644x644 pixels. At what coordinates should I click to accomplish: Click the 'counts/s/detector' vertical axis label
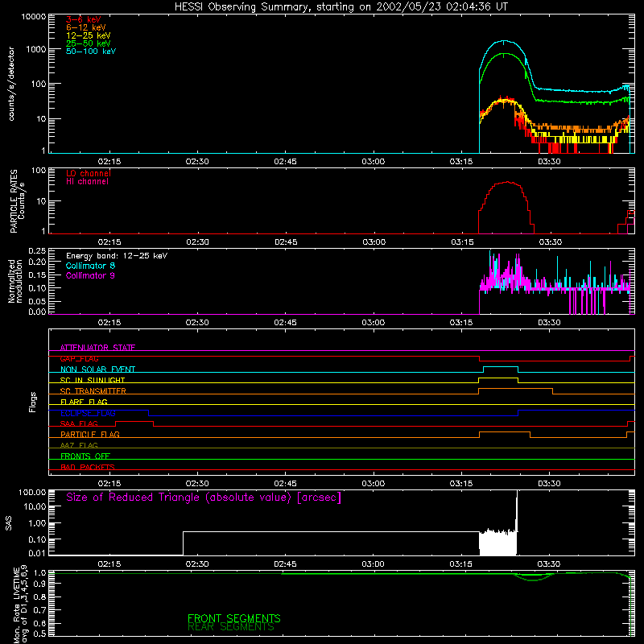[x=11, y=84]
